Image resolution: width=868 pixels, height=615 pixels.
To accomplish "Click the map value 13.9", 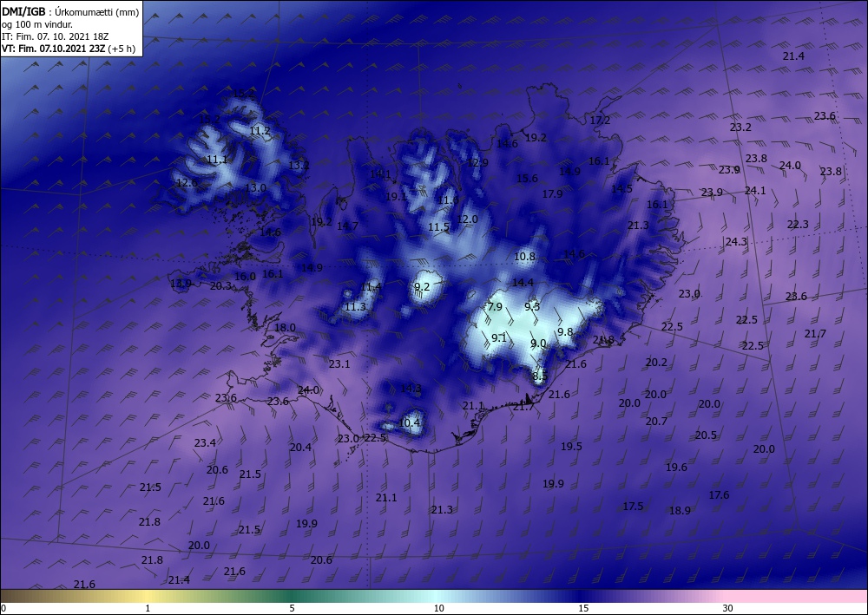I will click(181, 284).
